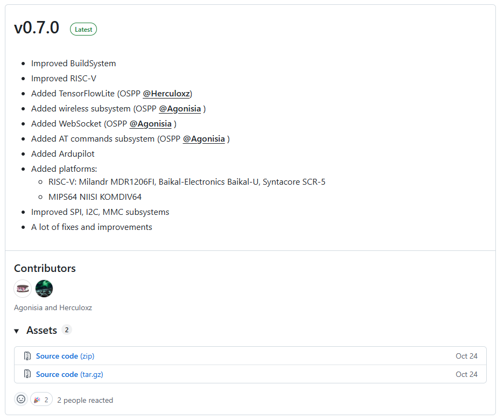Image resolution: width=504 pixels, height=420 pixels.
Task: Click the archive icon beside Source code (tar.gz)
Action: coord(27,374)
